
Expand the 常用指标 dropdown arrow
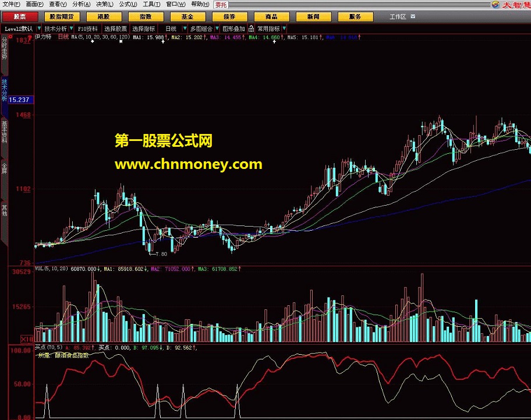point(284,29)
